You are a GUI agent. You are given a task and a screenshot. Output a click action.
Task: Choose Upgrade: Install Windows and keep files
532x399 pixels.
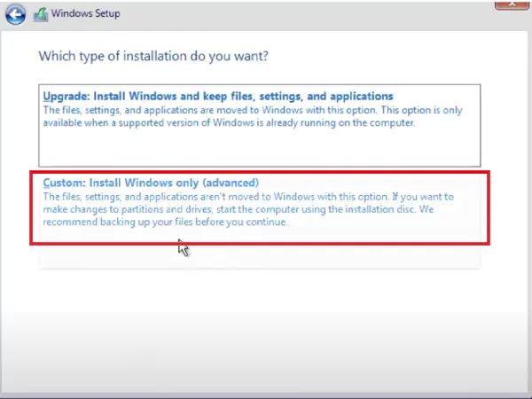click(260, 126)
